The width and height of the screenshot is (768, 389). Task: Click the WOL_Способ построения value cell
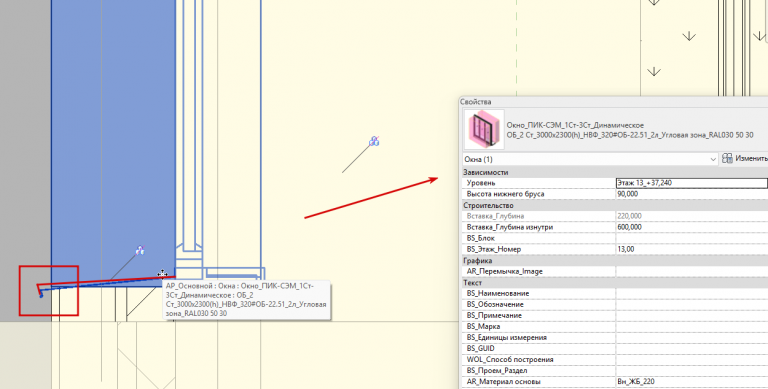pos(692,360)
